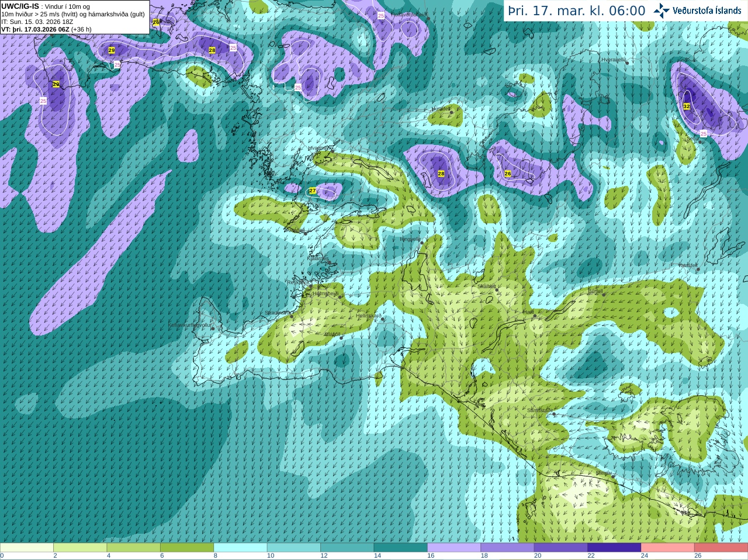Click the IT: Sun. 15.03.2026 18Z line
This screenshot has width=748, height=560.
point(37,22)
